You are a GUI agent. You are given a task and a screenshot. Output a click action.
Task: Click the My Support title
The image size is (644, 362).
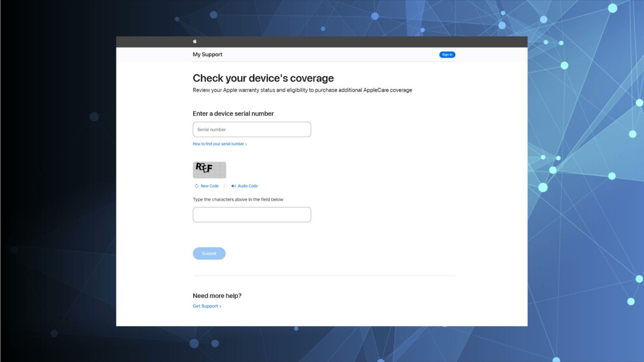207,55
